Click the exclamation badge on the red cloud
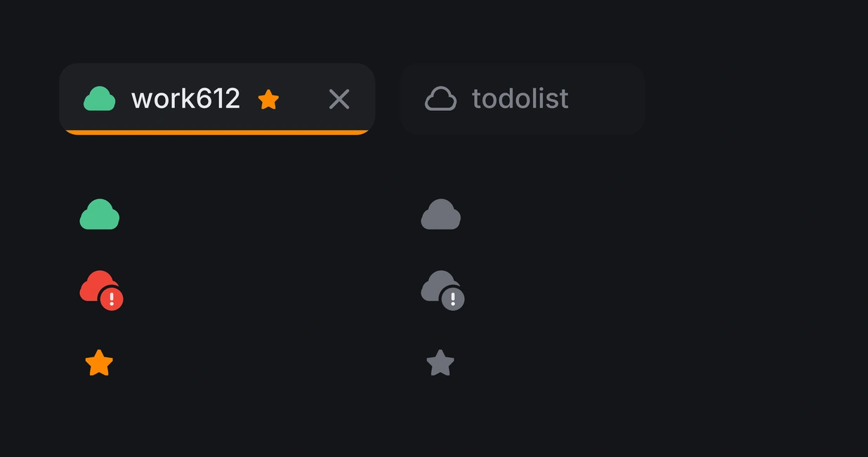This screenshot has width=868, height=457. (112, 299)
